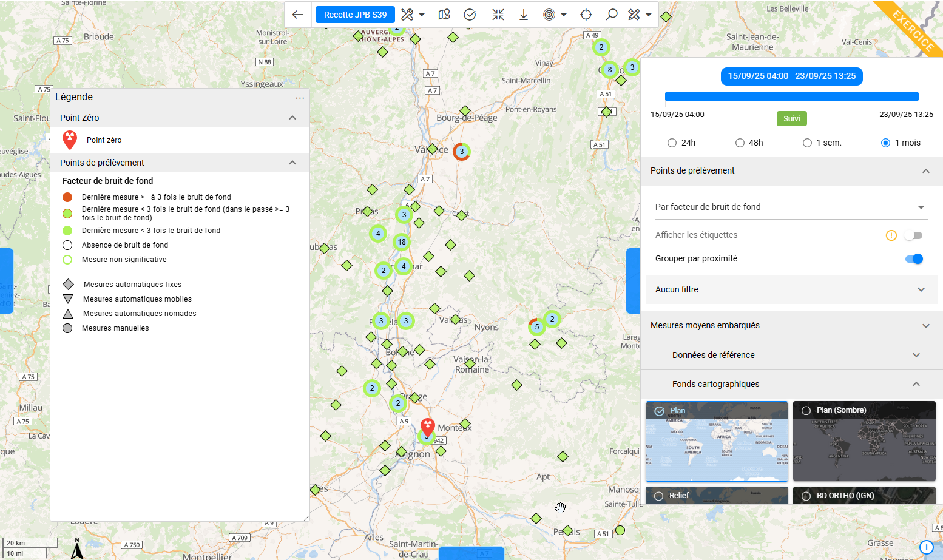This screenshot has width=943, height=560.
Task: Click the red Point zéro map marker
Action: 428,426
